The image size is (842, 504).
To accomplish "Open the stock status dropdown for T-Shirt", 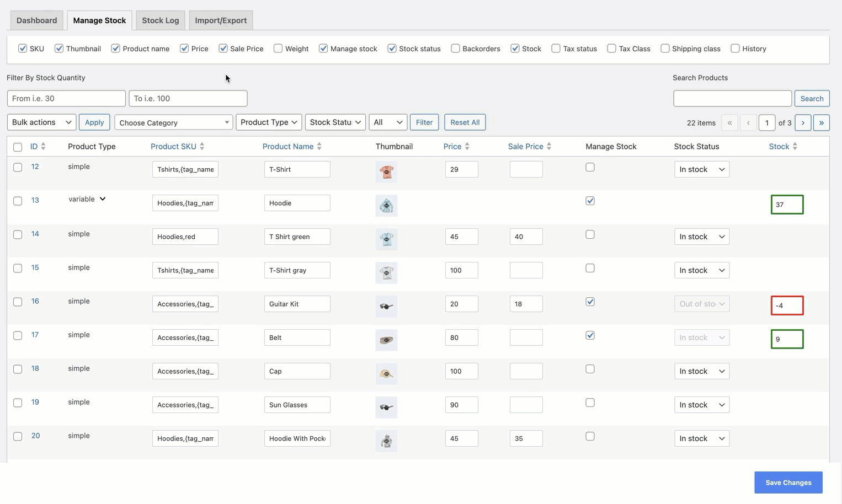I will 701,169.
